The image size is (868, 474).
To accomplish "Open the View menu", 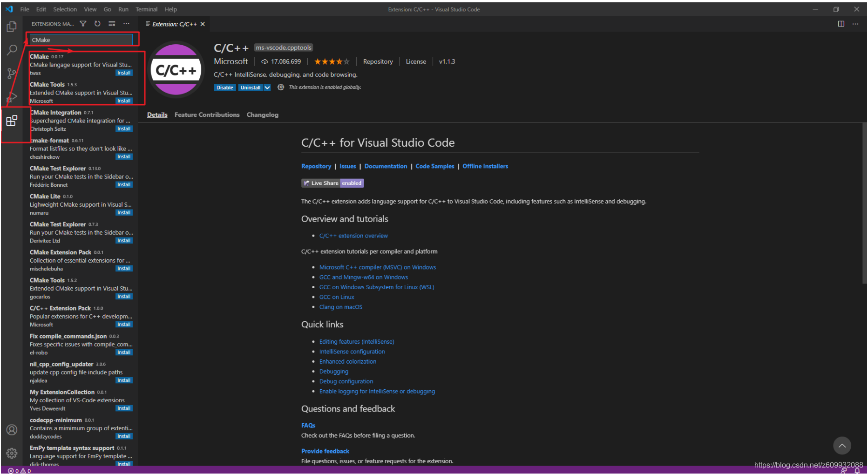I will click(x=90, y=9).
